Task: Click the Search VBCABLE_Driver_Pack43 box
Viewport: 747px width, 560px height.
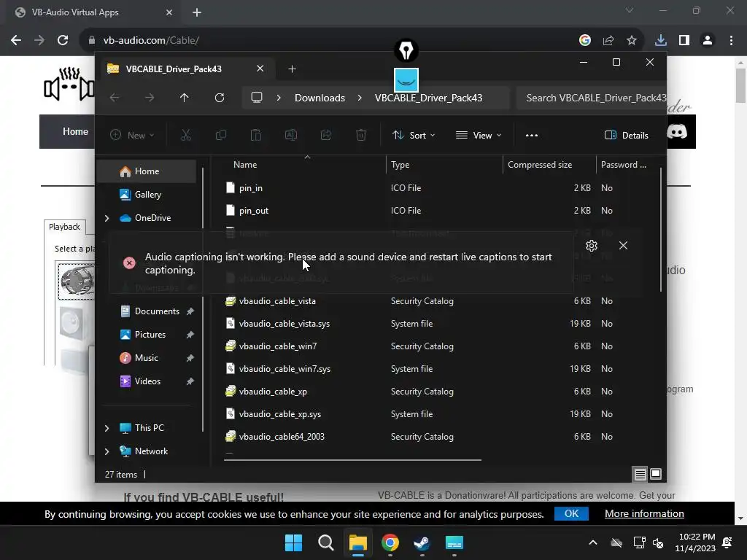Action: (591, 98)
